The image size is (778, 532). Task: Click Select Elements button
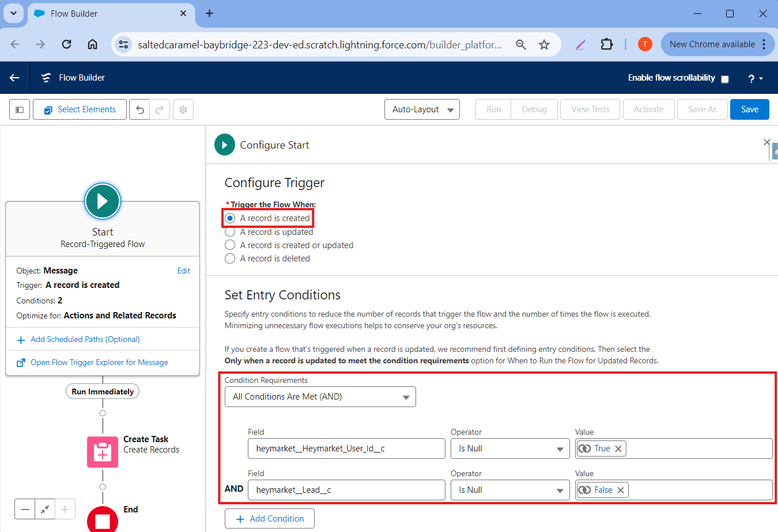[x=80, y=109]
